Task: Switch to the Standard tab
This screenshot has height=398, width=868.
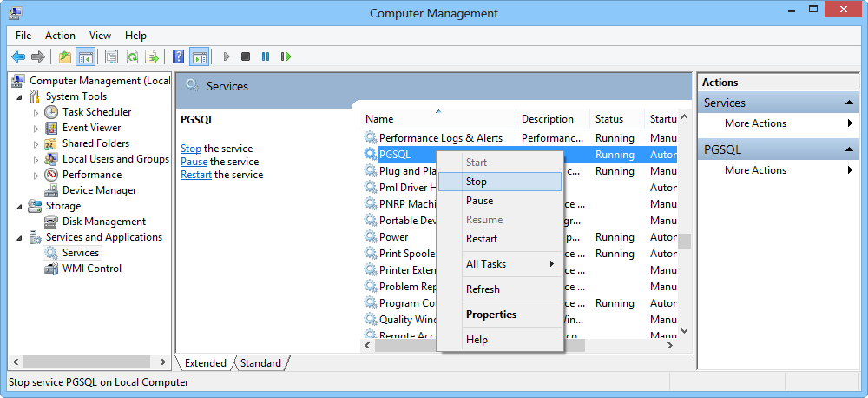Action: 260,363
